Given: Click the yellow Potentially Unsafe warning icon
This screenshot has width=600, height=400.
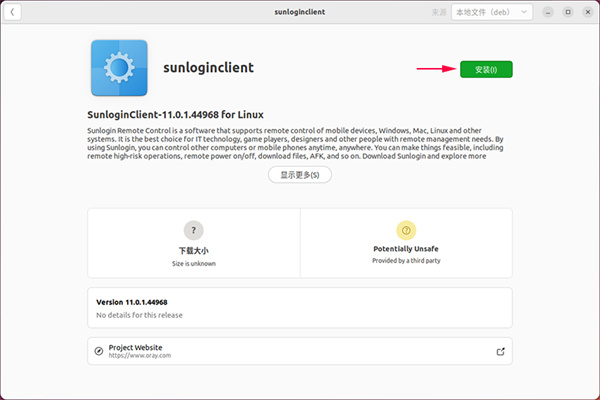Looking at the screenshot, I should point(406,230).
